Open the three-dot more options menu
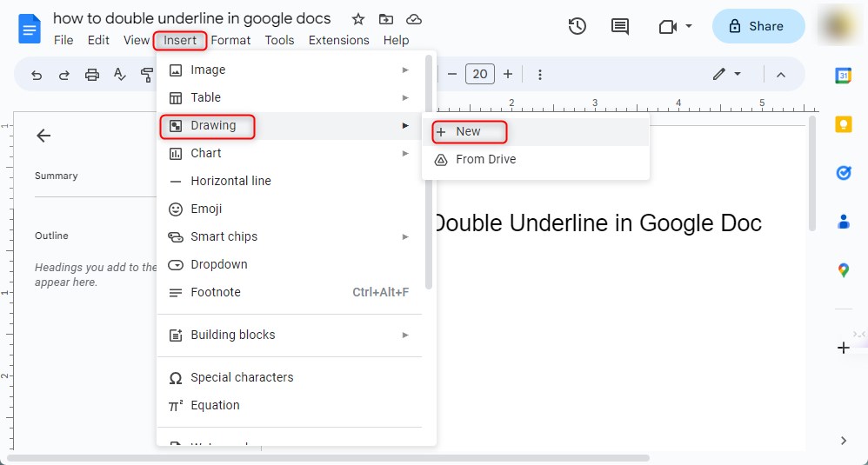 click(x=540, y=75)
